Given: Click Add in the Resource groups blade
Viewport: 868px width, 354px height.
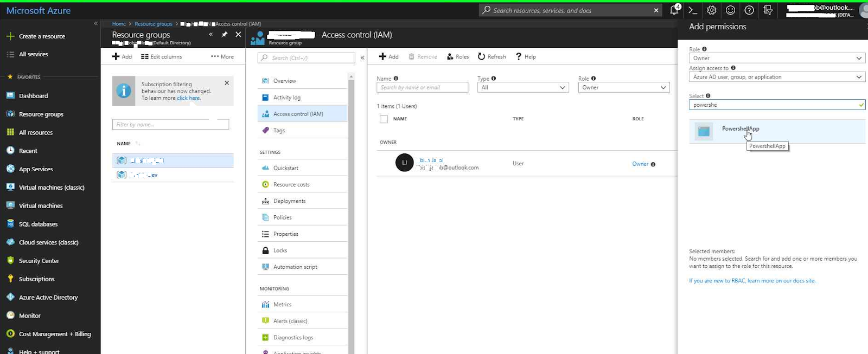Looking at the screenshot, I should click(x=122, y=56).
